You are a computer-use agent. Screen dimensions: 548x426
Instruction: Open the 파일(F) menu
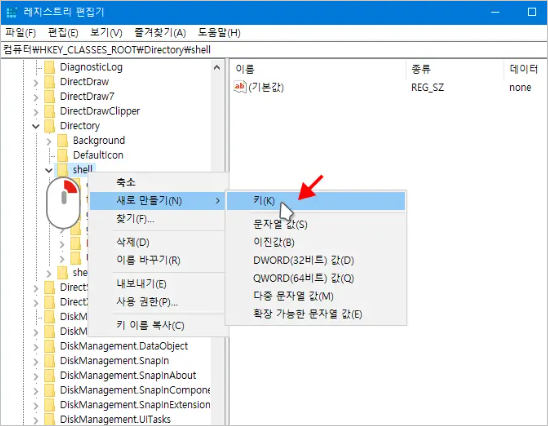(20, 33)
